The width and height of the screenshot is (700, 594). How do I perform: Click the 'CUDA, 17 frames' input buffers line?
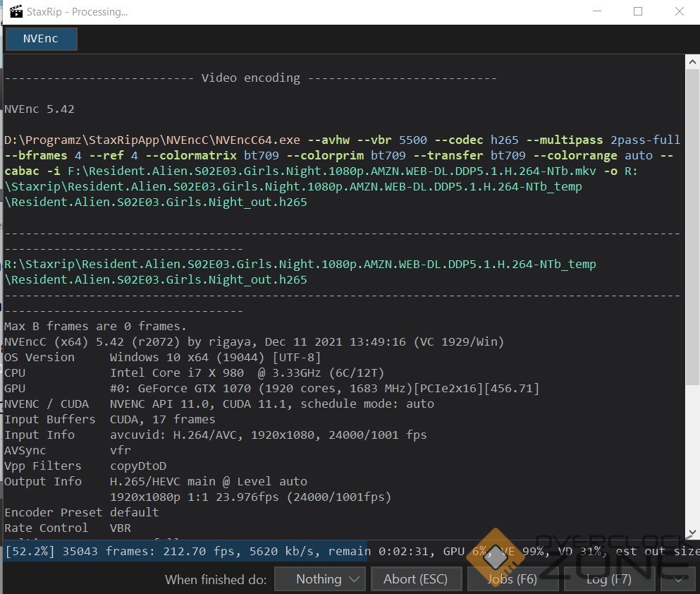[x=109, y=419]
